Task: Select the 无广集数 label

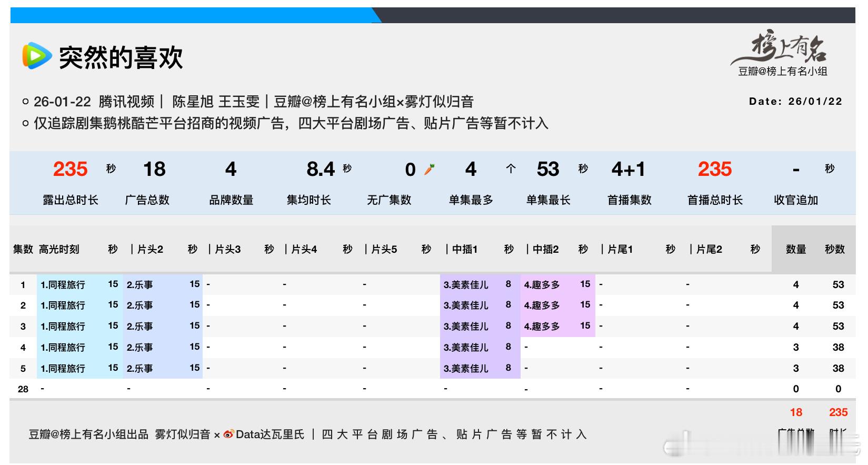Action: click(389, 200)
